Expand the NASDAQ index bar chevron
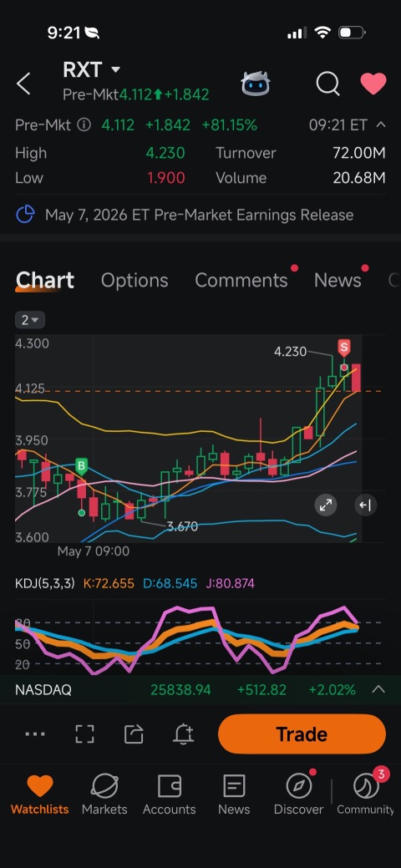The image size is (401, 868). click(x=378, y=690)
